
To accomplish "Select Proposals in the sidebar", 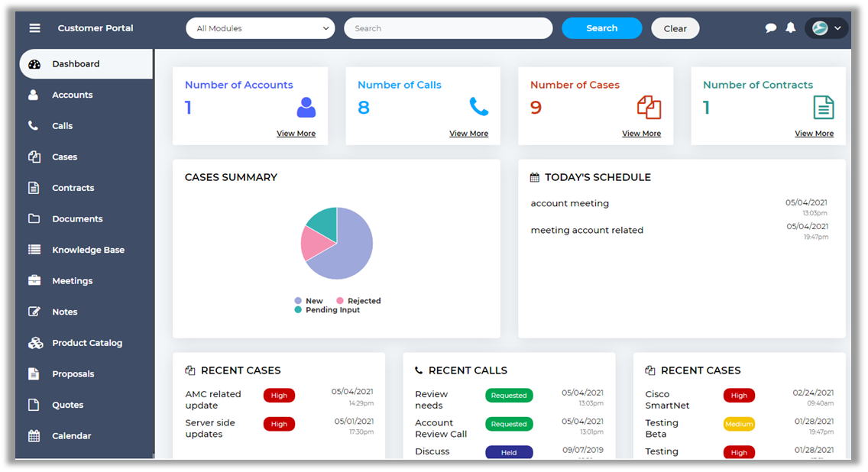I will click(x=73, y=374).
